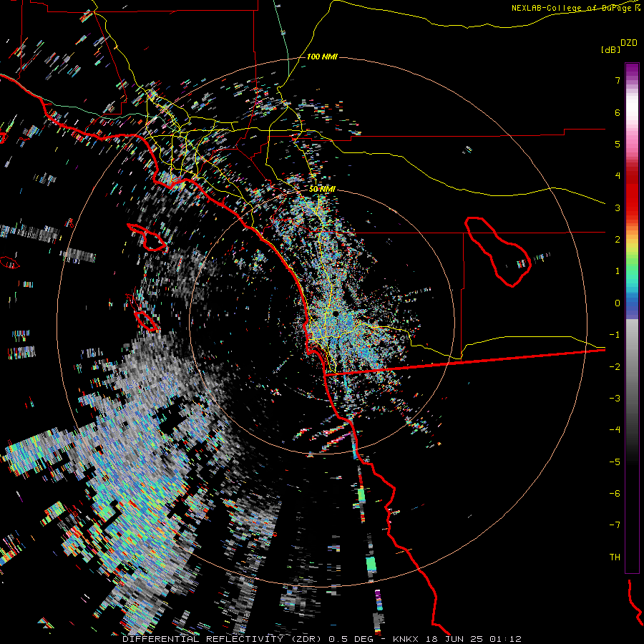Image resolution: width=644 pixels, height=644 pixels.
Task: Click the 0 dB tick label on legend
Action: 618,303
